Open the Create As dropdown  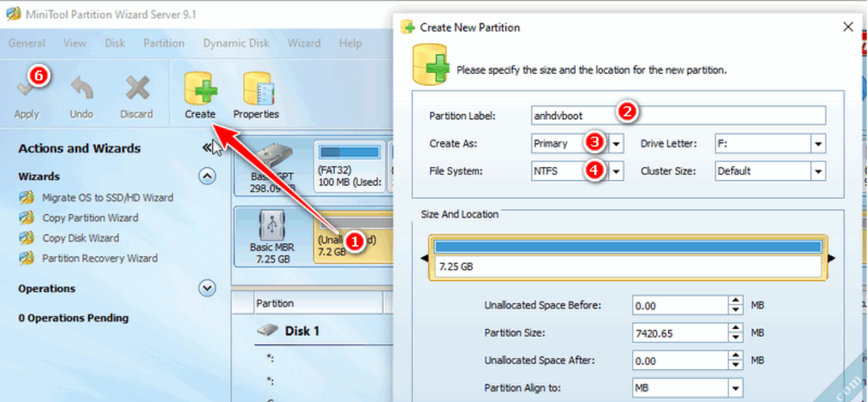[617, 144]
